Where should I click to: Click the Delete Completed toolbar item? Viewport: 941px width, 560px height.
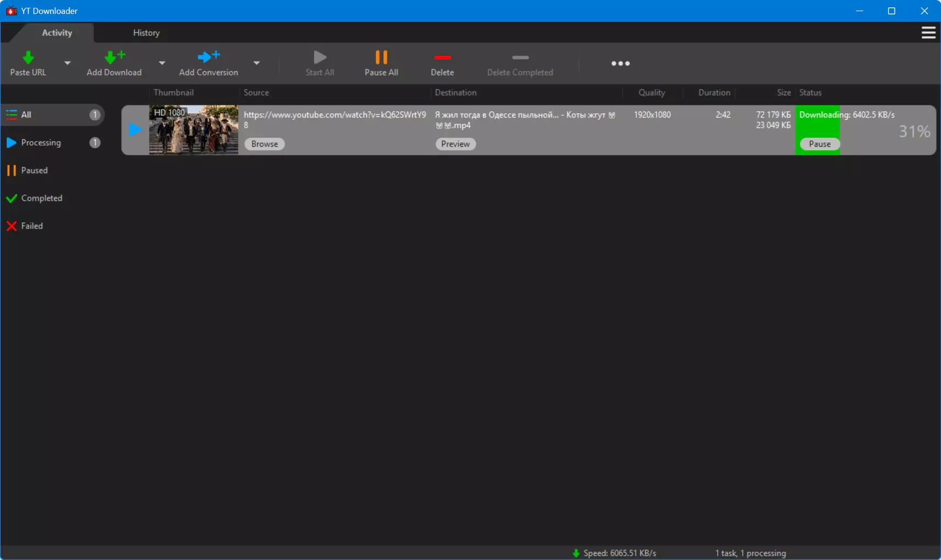click(x=520, y=64)
